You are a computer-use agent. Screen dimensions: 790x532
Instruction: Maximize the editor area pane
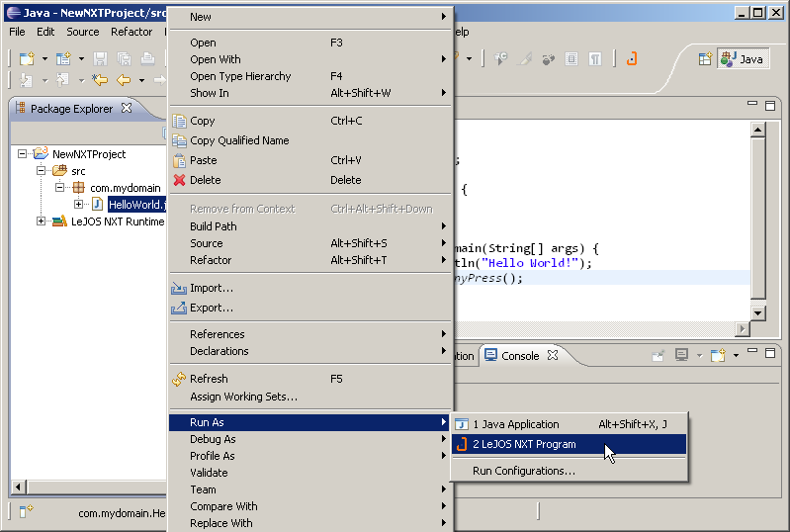point(770,105)
